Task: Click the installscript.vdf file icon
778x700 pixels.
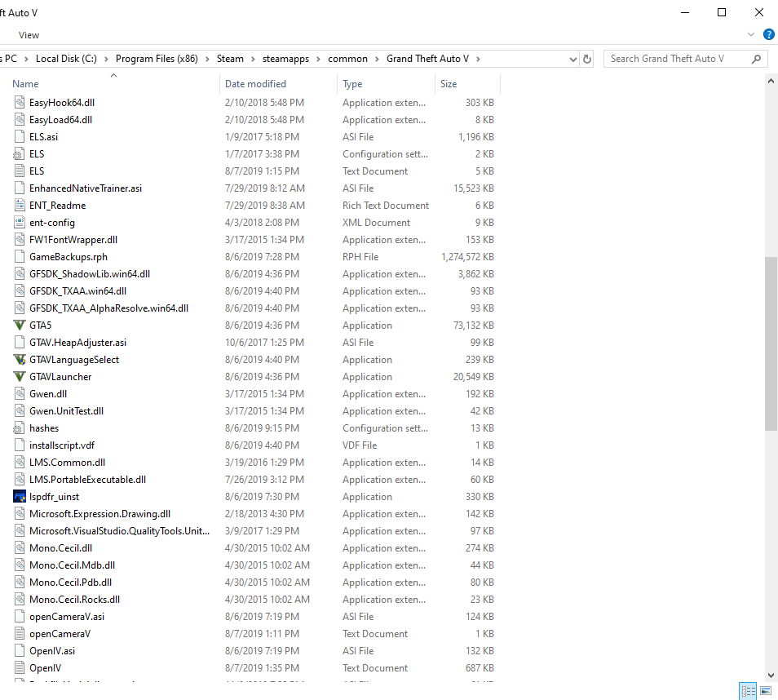Action: point(20,445)
